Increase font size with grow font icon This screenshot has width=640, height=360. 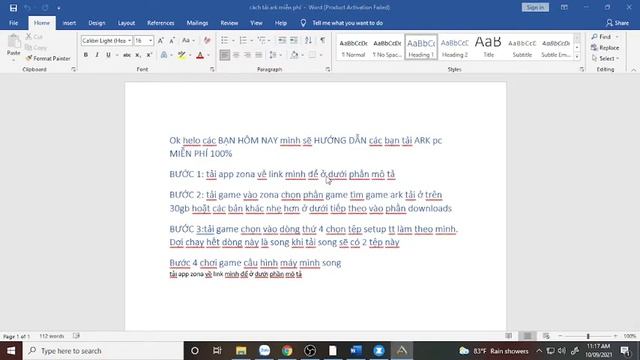coord(160,40)
